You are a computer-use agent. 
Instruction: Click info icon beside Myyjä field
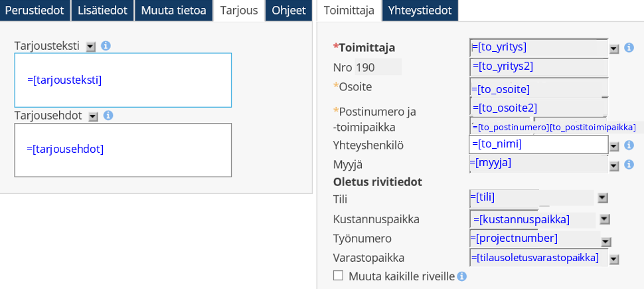coord(629,164)
